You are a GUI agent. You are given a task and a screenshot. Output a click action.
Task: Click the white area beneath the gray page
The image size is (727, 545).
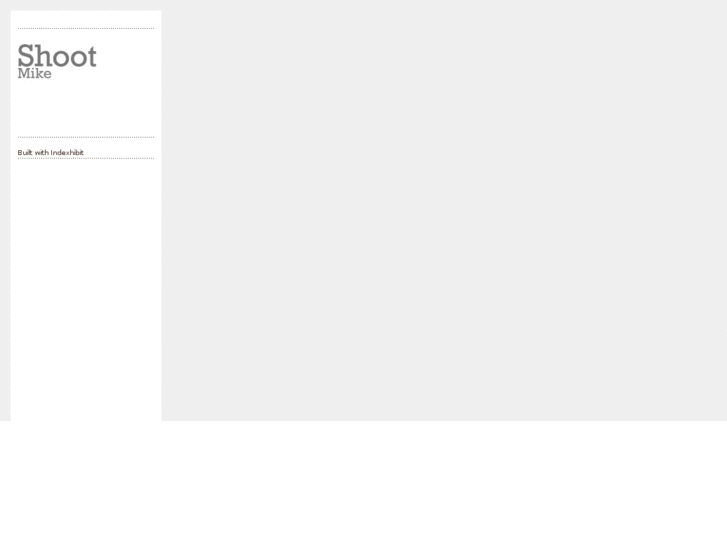364,483
